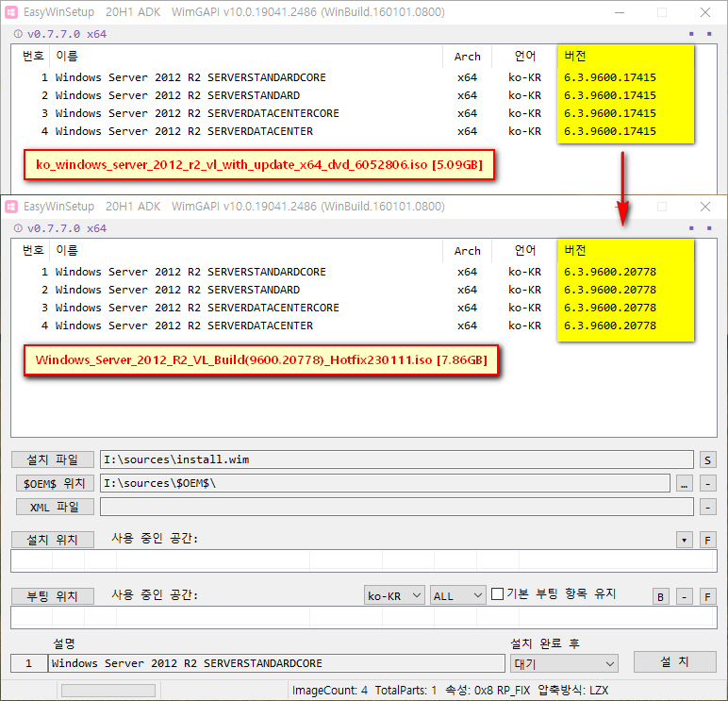Click the $OEM$ path input field
Screen dimensions: 728x701
pos(385,483)
